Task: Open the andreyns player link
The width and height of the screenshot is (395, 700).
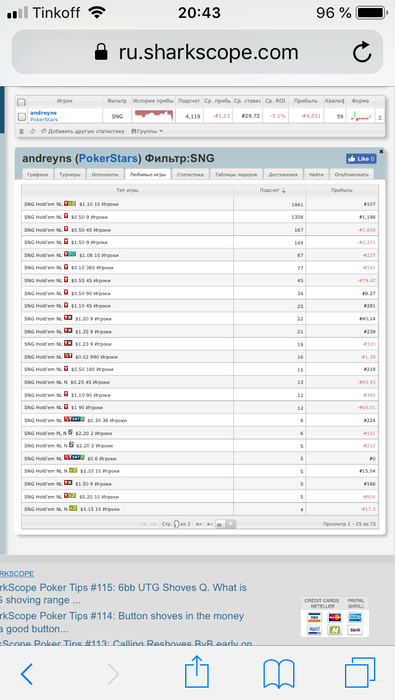Action: pos(44,113)
